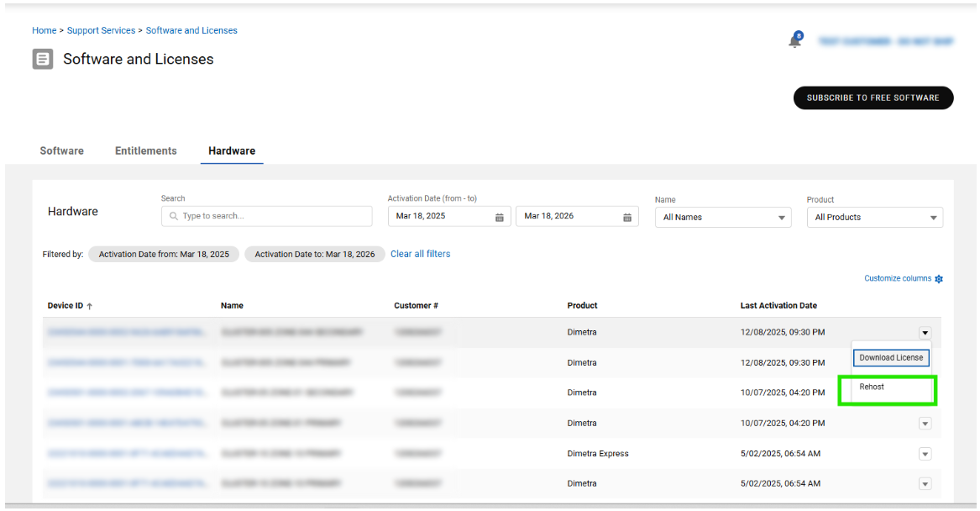
Task: Switch to the Entitlements tab
Action: 145,150
